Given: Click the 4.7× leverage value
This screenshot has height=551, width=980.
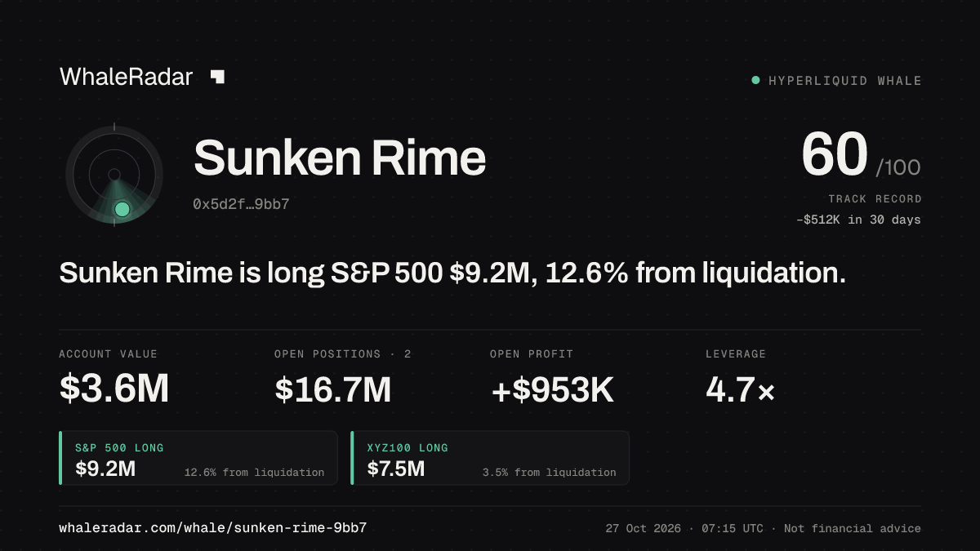Looking at the screenshot, I should coord(740,389).
